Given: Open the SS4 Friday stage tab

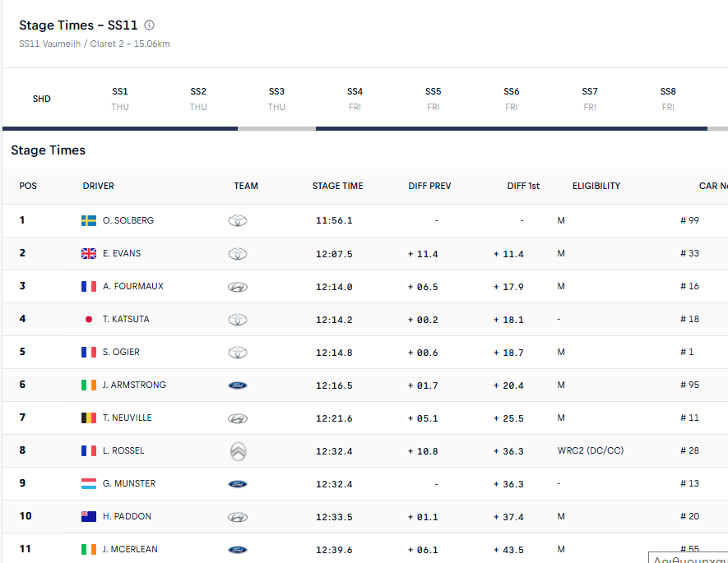Looking at the screenshot, I should [355, 99].
